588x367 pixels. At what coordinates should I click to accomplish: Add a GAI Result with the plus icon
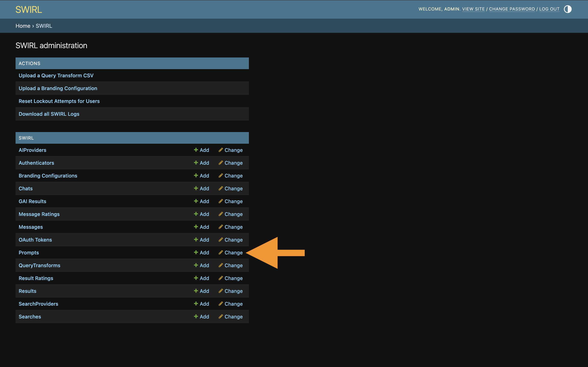click(x=196, y=201)
